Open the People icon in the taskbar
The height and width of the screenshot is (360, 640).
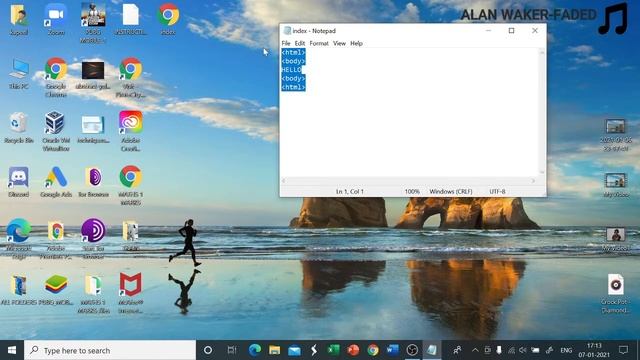[x=457, y=350]
